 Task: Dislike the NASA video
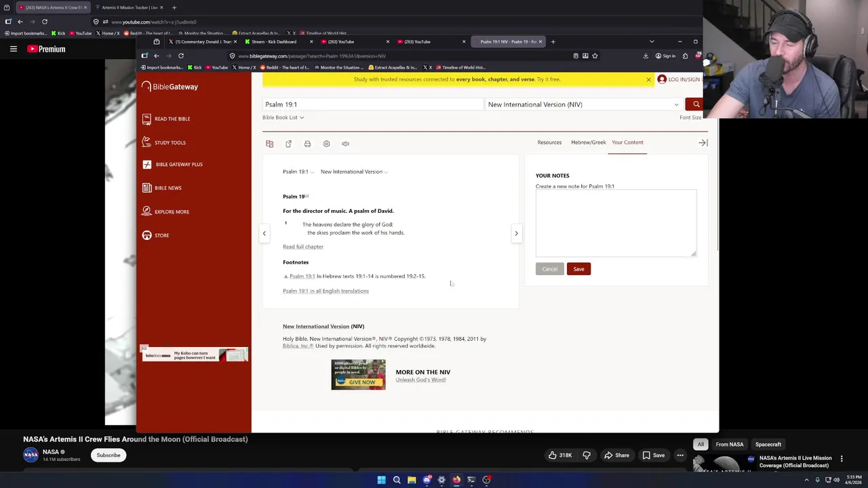(x=587, y=455)
